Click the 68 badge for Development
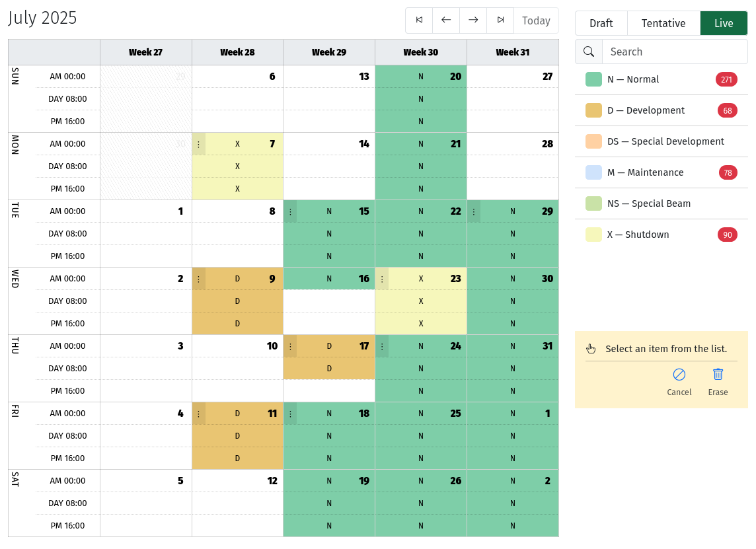The height and width of the screenshot is (549, 756). click(728, 110)
